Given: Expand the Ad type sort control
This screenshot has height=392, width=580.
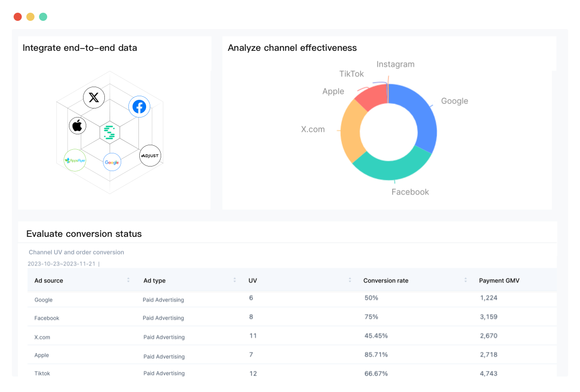Looking at the screenshot, I should 234,280.
